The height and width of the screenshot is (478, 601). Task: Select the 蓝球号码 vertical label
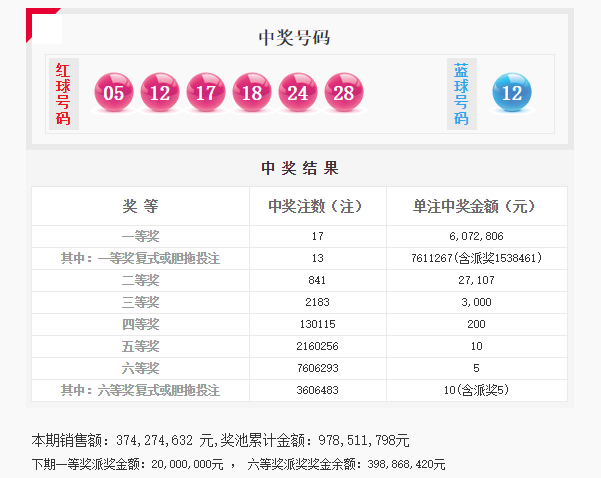(462, 94)
